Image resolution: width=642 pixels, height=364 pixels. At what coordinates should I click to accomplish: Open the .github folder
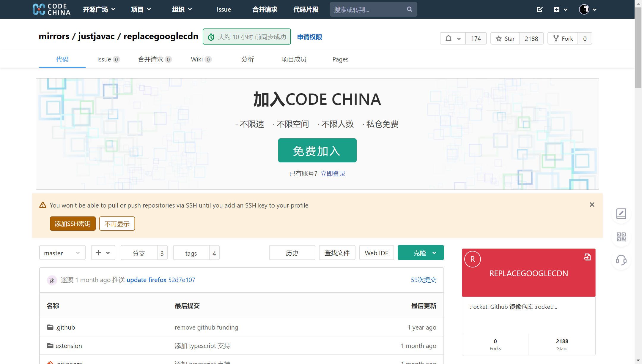65,327
